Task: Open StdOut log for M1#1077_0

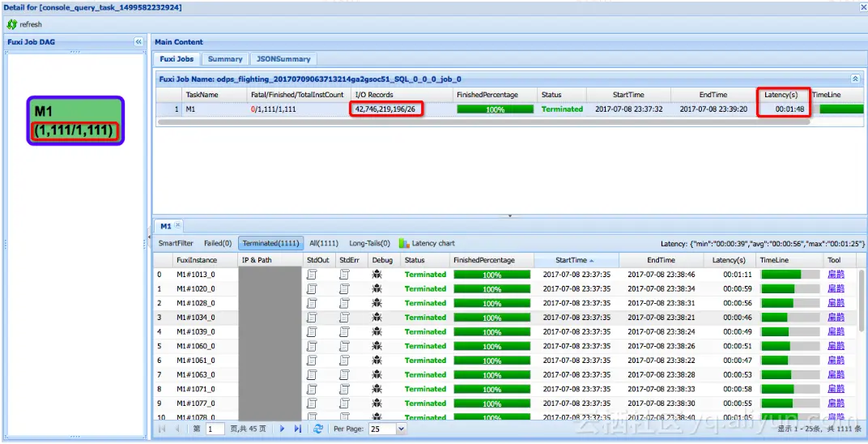Action: tap(312, 403)
